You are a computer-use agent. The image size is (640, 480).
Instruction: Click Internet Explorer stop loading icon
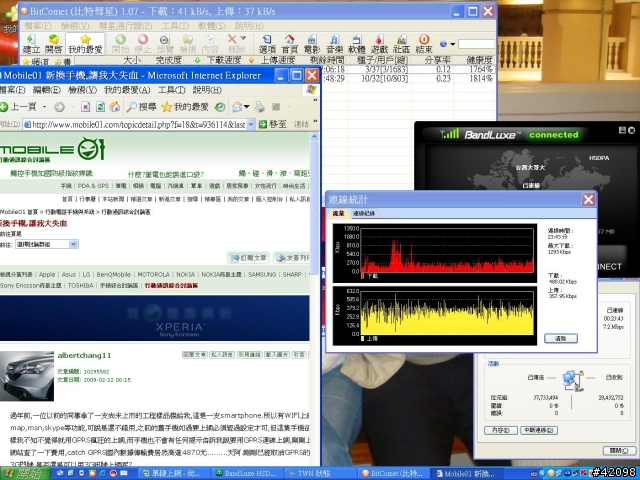click(85, 107)
